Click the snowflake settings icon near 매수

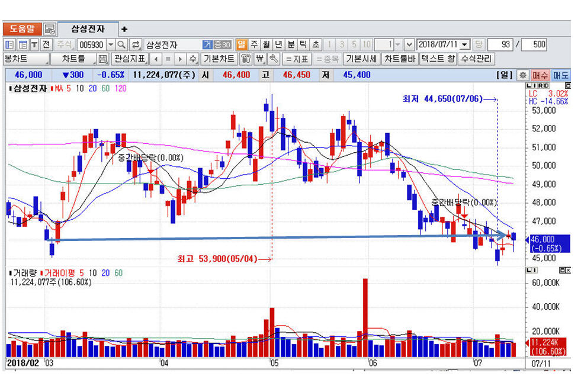[x=522, y=75]
